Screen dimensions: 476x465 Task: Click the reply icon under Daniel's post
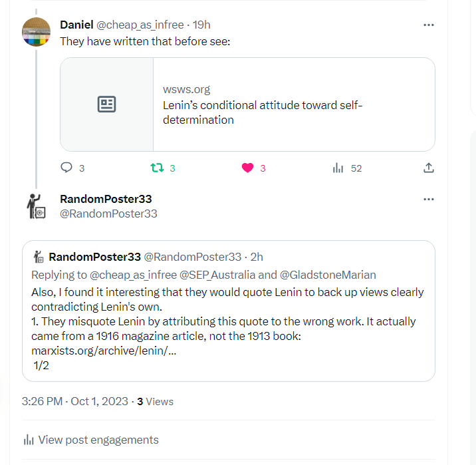point(66,168)
